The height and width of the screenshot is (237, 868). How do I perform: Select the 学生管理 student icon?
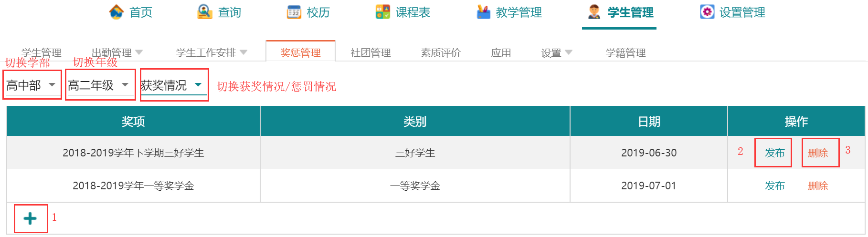594,12
